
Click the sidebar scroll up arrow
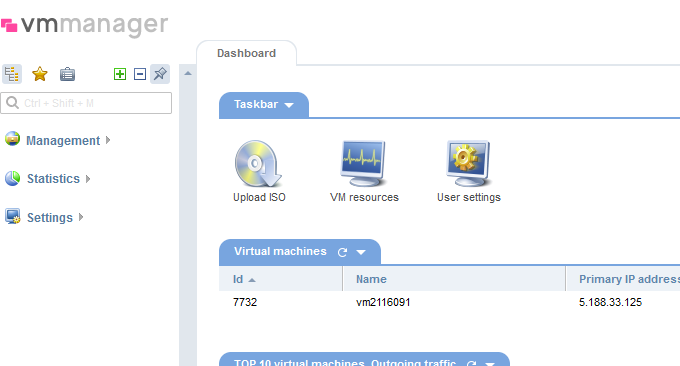click(x=188, y=73)
